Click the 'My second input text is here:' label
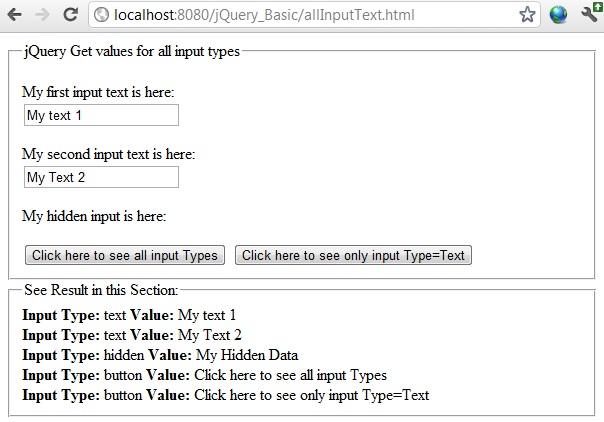Viewport: 604px width, 422px height. pyautogui.click(x=108, y=155)
